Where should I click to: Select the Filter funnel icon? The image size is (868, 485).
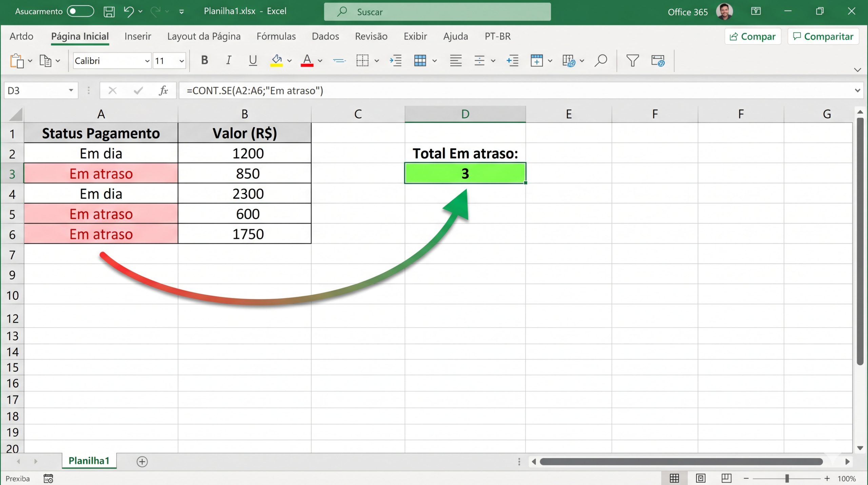coord(632,61)
